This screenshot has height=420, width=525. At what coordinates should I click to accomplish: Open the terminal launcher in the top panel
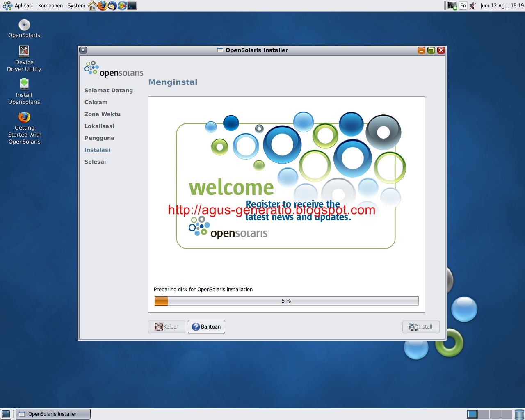[132, 6]
